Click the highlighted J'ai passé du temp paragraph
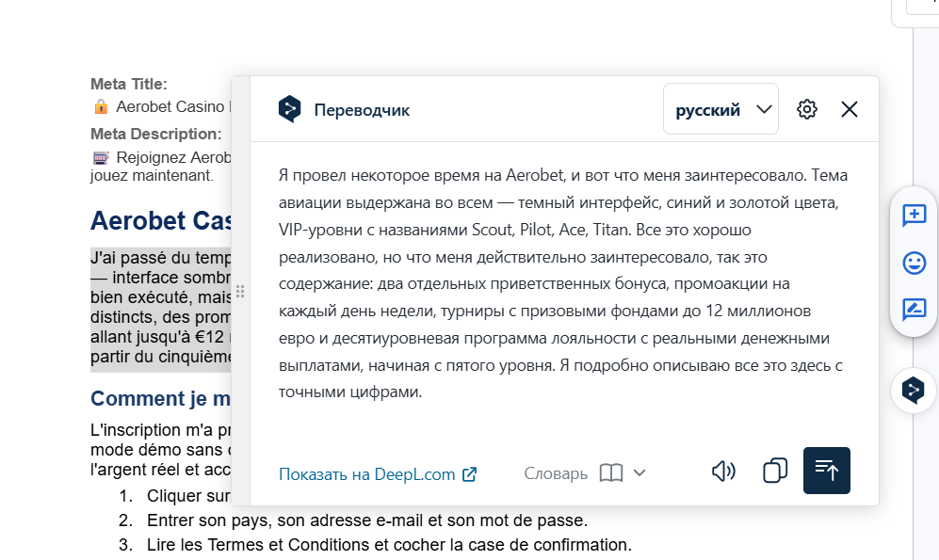939x560 pixels. point(160,308)
